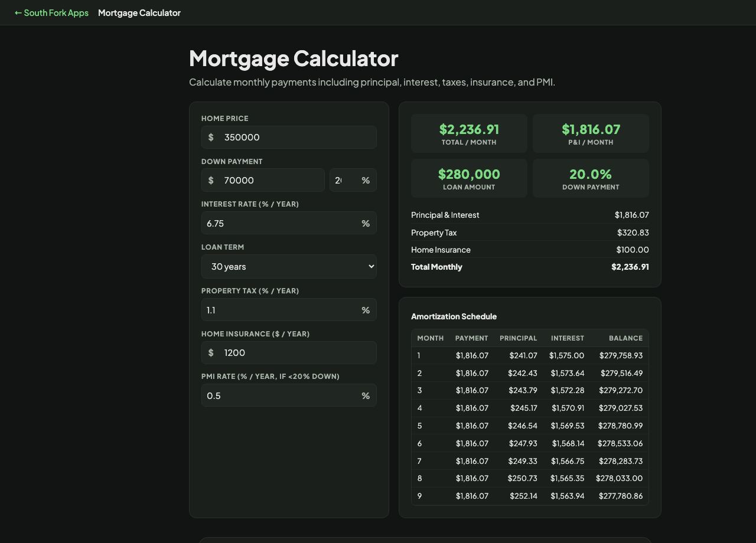This screenshot has height=543, width=756.
Task: Select the Home Insurance value $100.00
Action: coord(633,250)
